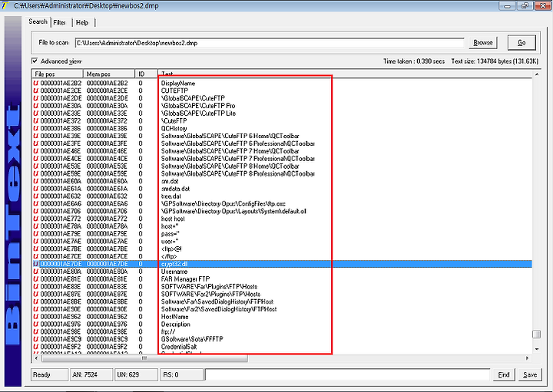Click the RS: 0 status field

(181, 375)
